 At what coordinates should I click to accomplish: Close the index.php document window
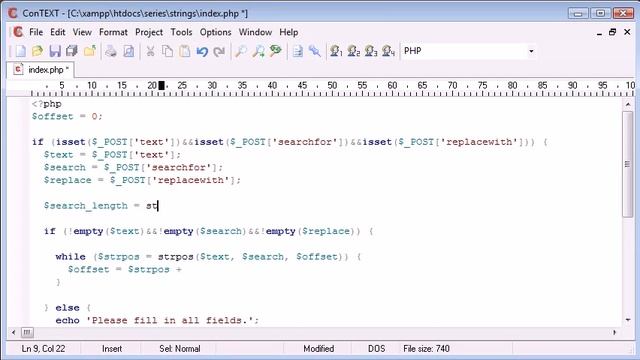627,32
